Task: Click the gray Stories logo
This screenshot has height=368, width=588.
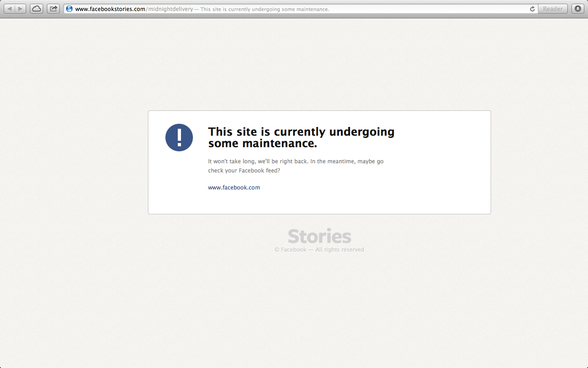Action: pos(319,236)
